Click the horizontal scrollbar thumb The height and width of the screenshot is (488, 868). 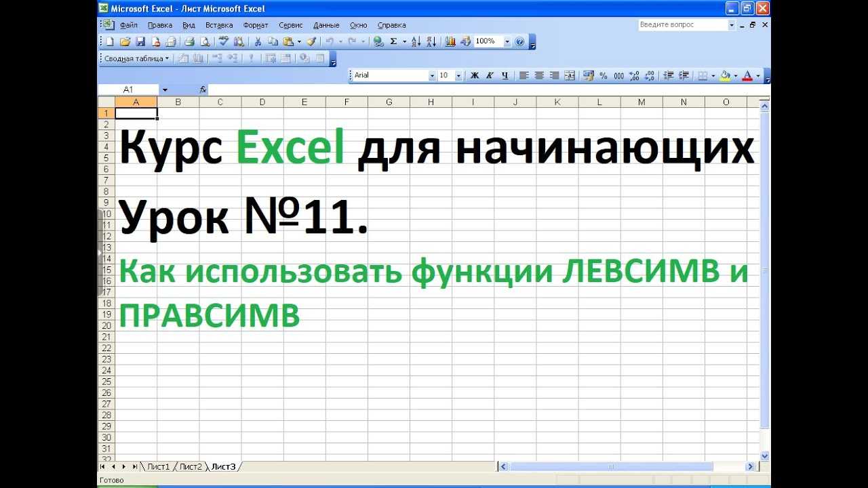pyautogui.click(x=611, y=466)
